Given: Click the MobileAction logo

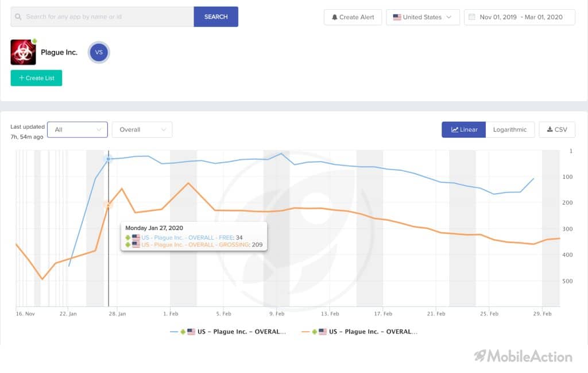Looking at the screenshot, I should (523, 356).
